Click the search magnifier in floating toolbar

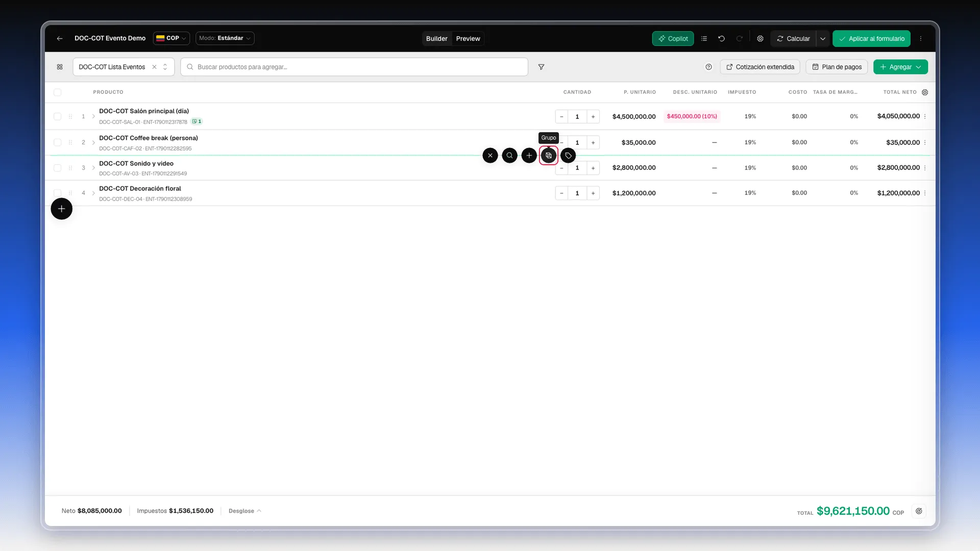click(509, 156)
